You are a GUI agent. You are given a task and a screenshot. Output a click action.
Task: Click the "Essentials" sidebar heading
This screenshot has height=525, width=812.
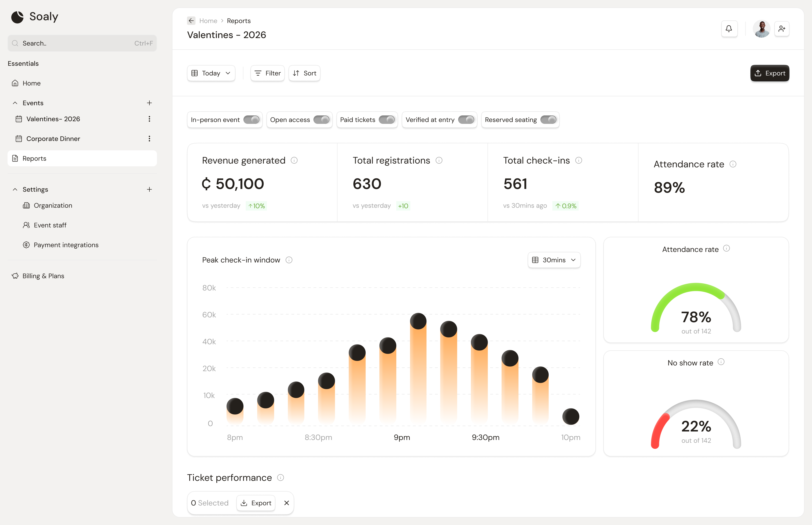point(23,63)
